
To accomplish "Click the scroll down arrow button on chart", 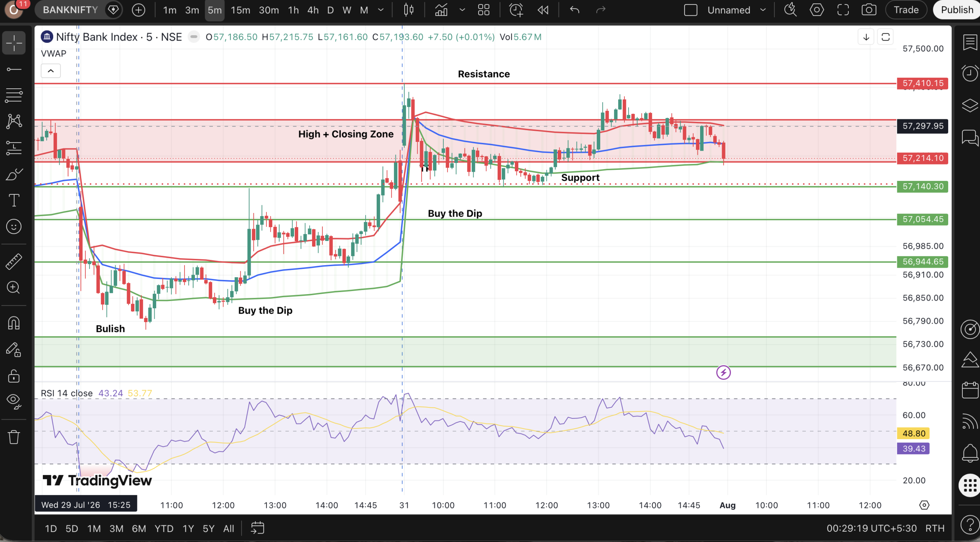I will 866,37.
